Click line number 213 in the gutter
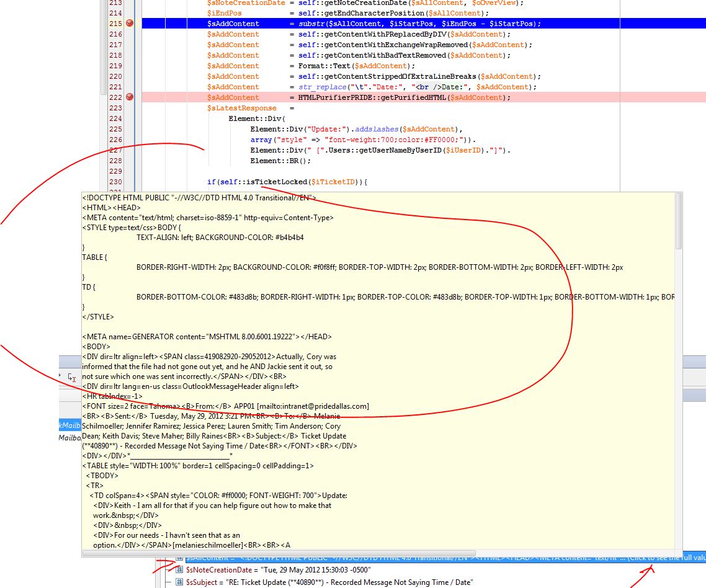This screenshot has height=588, width=706. coord(116,3)
